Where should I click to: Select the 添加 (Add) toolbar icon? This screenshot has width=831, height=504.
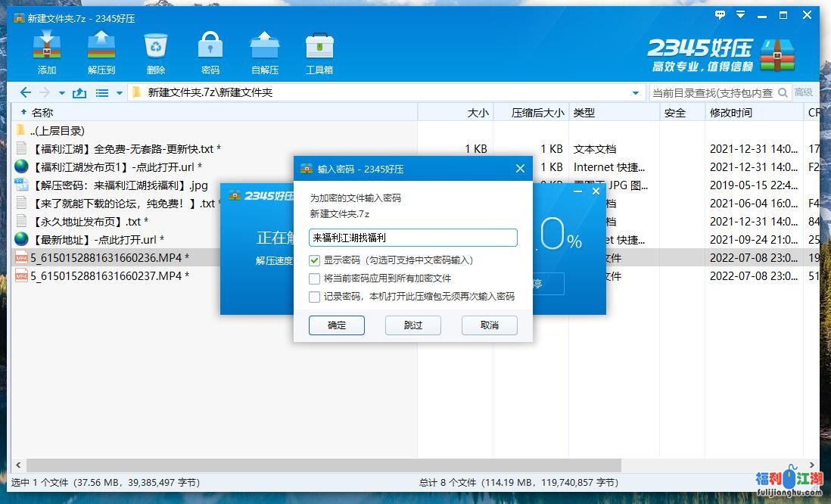(x=47, y=51)
